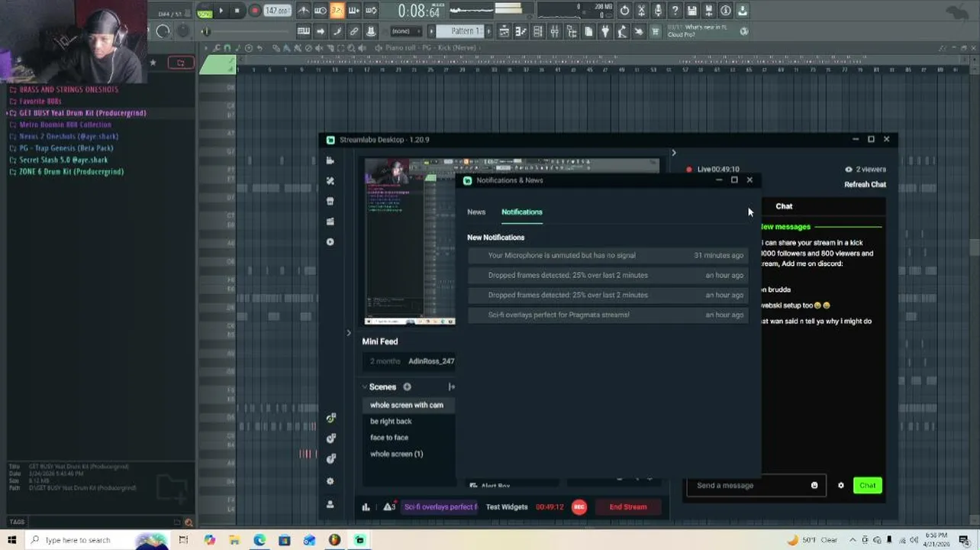The width and height of the screenshot is (980, 550).
Task: Click the FL Studio plugin plug icon
Action: pyautogui.click(x=604, y=31)
